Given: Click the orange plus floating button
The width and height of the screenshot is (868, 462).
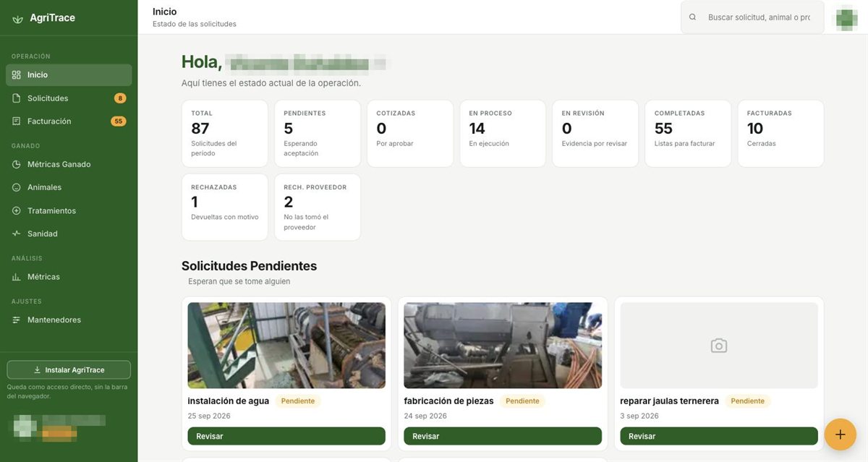Looking at the screenshot, I should (x=841, y=435).
